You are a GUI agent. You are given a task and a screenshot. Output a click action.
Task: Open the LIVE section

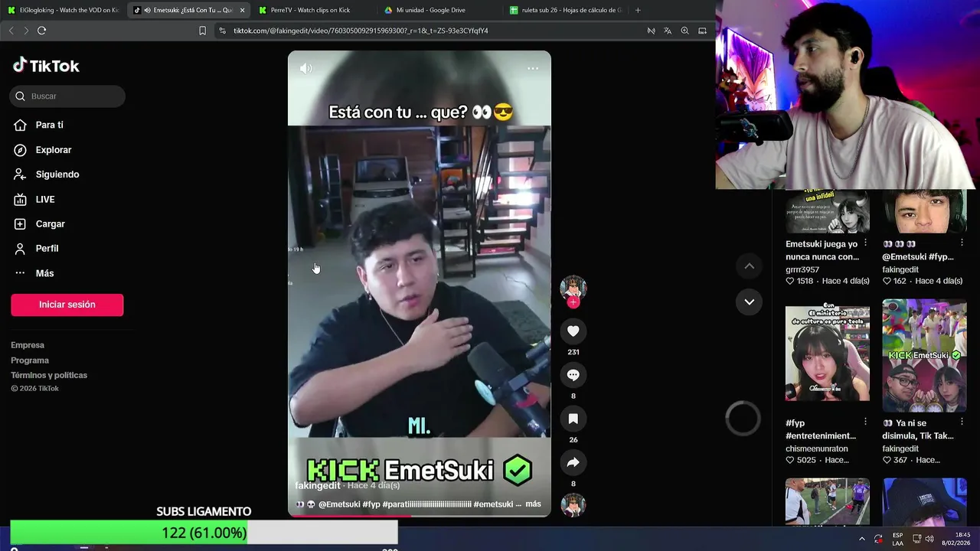point(44,199)
